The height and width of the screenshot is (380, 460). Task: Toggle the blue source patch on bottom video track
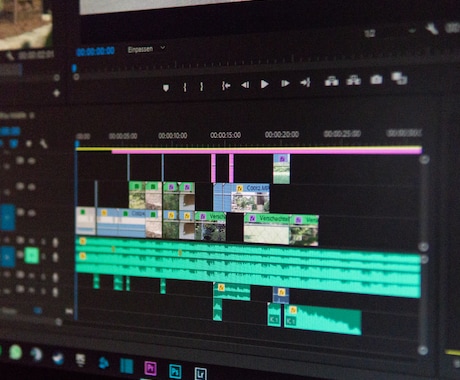[7, 217]
